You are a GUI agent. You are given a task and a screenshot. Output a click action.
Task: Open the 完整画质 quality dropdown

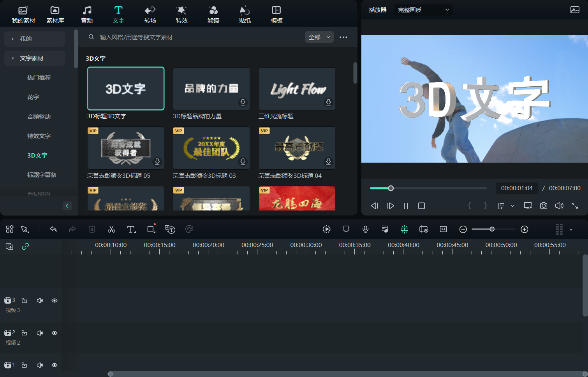pos(423,10)
